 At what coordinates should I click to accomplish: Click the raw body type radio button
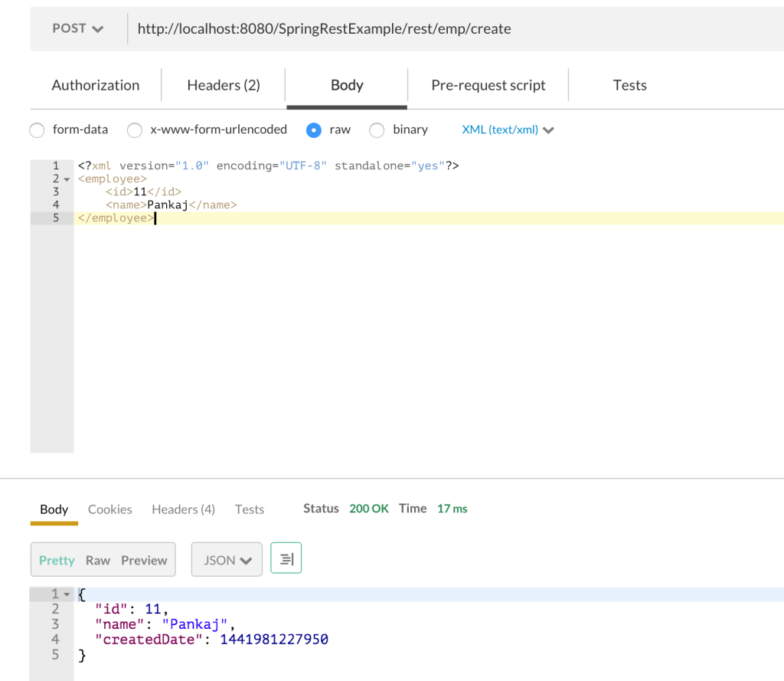314,130
